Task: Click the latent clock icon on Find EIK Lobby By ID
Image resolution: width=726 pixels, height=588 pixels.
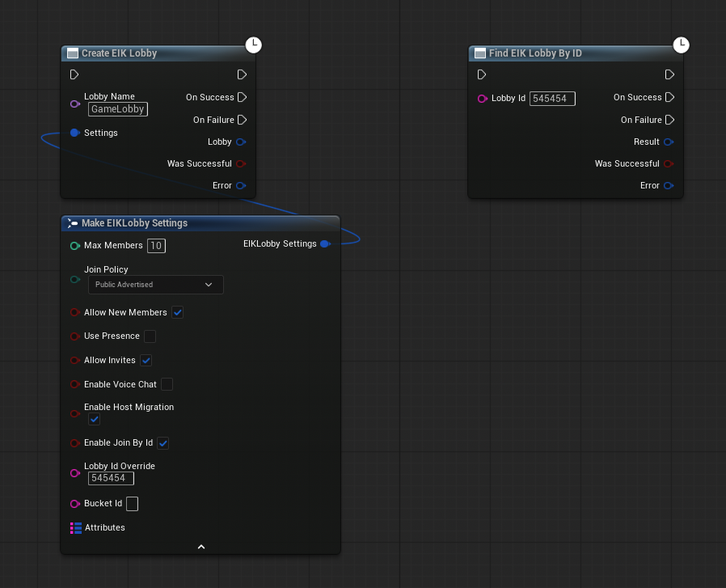Action: [x=681, y=45]
